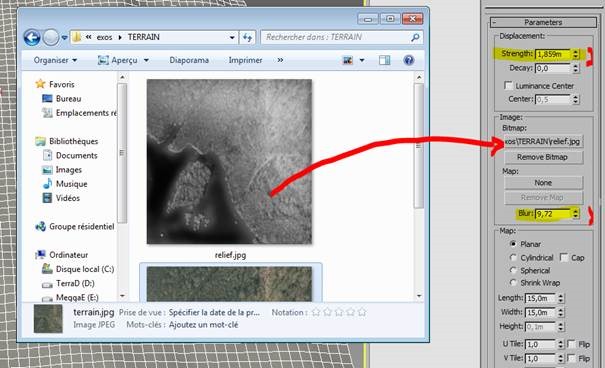Click the Aperçu toolbar button
This screenshot has width=605, height=368.
[x=118, y=60]
